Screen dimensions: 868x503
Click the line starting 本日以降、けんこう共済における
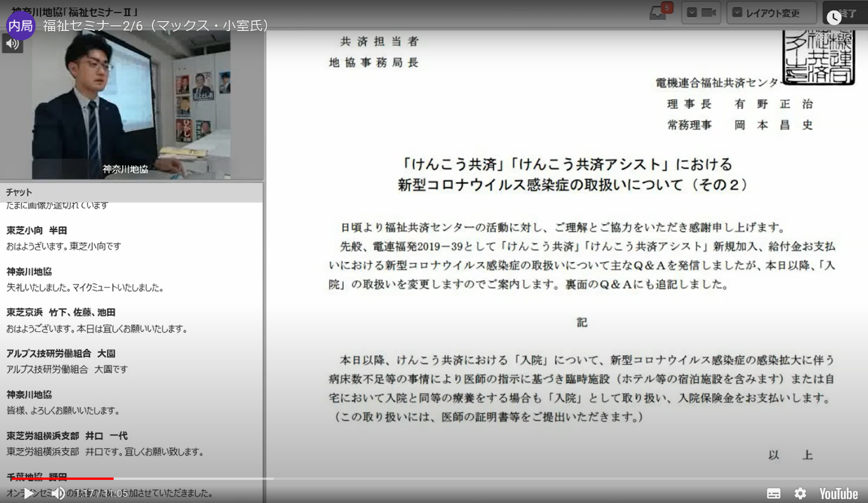[587, 360]
